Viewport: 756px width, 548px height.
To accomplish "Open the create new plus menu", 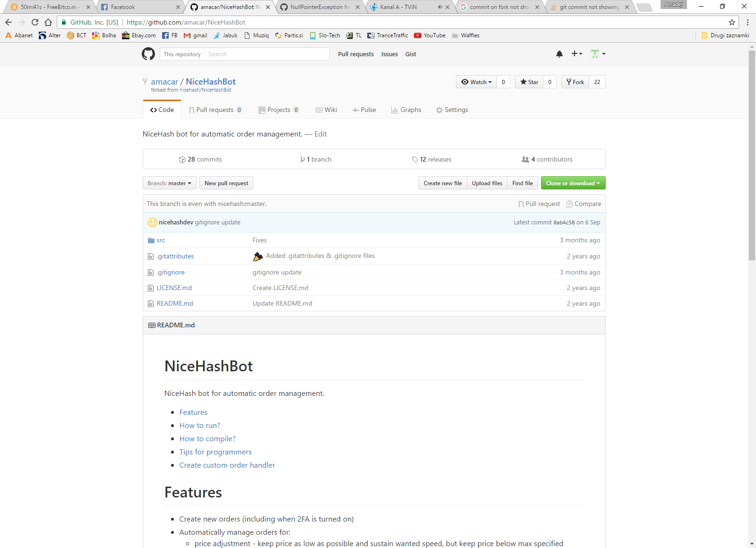I will tap(577, 54).
